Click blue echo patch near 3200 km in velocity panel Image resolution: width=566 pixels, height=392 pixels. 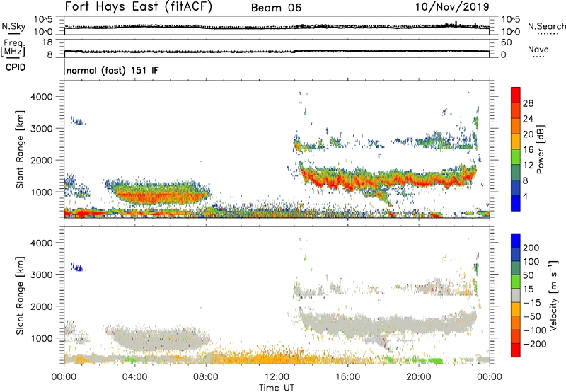77,267
